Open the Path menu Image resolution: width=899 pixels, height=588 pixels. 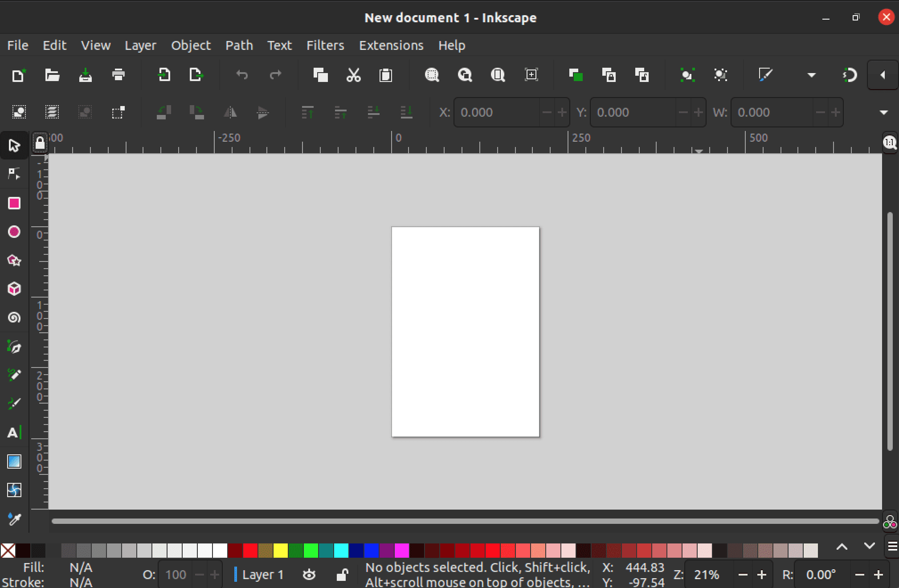(x=239, y=45)
